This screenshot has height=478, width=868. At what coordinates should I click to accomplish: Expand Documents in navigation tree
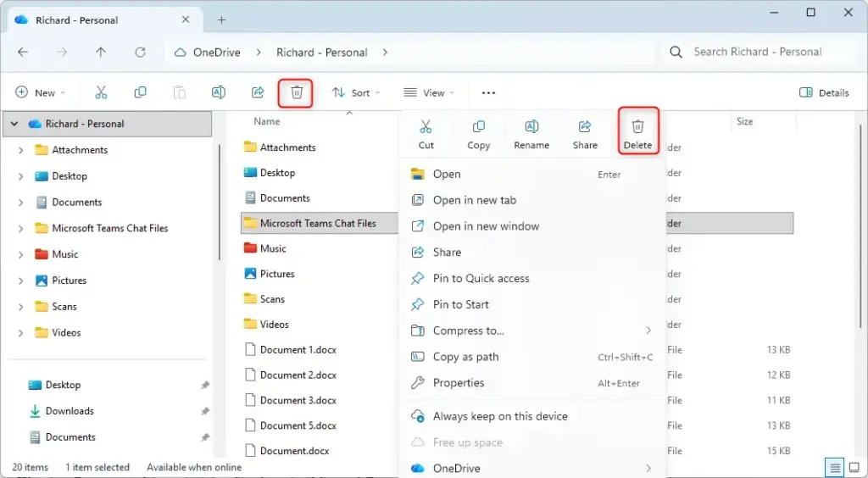coord(20,203)
